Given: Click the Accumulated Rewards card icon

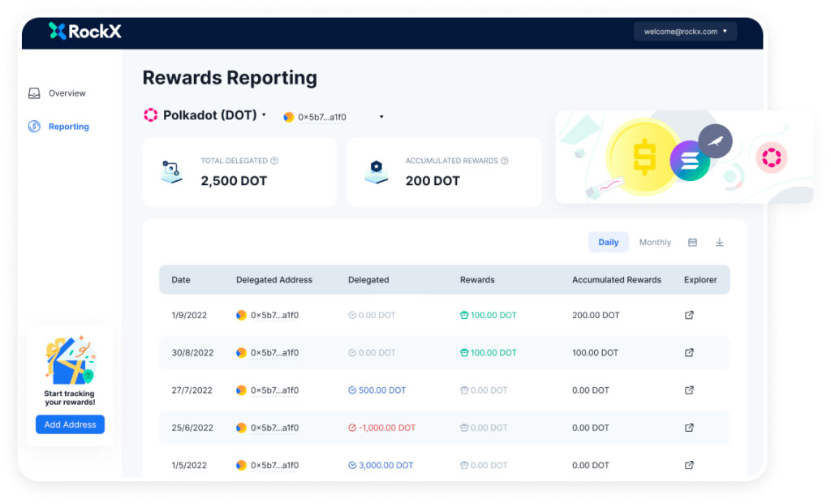Looking at the screenshot, I should click(x=377, y=172).
